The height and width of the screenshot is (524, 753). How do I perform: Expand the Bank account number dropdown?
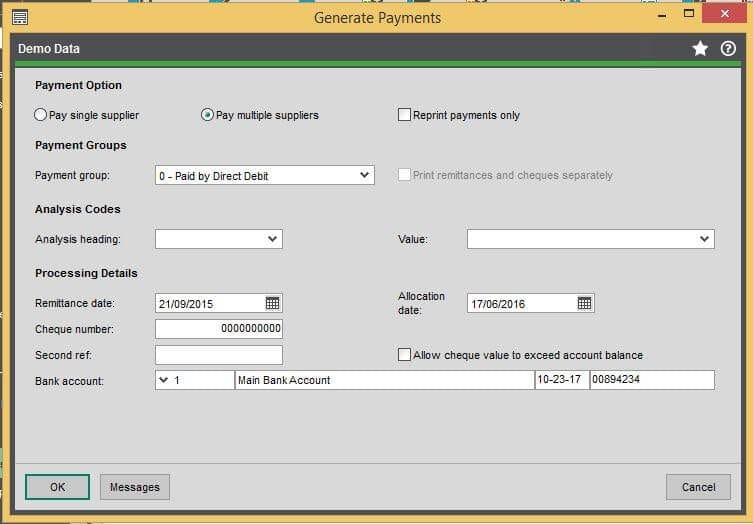(x=163, y=380)
